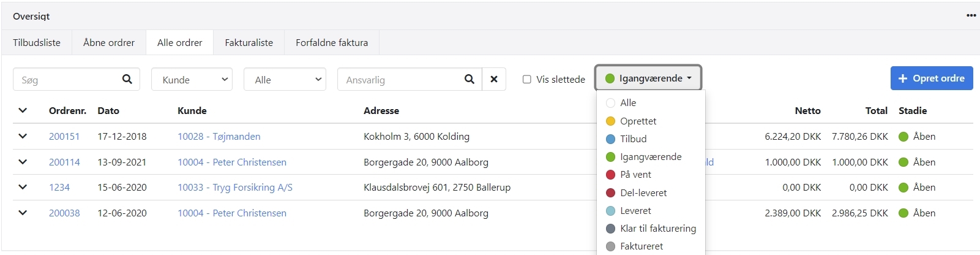The height and width of the screenshot is (255, 980).
Task: Expand the row for order 200151
Action: (x=23, y=136)
